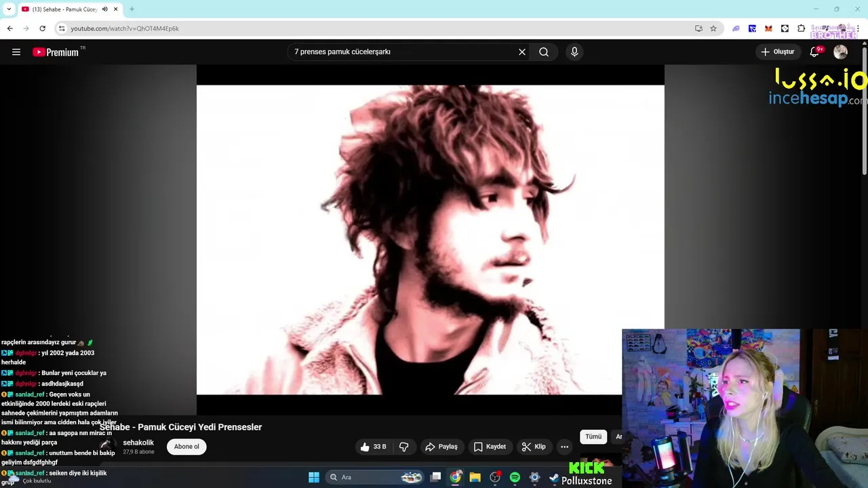The height and width of the screenshot is (488, 868).
Task: Click the magnifier search button
Action: tap(544, 52)
